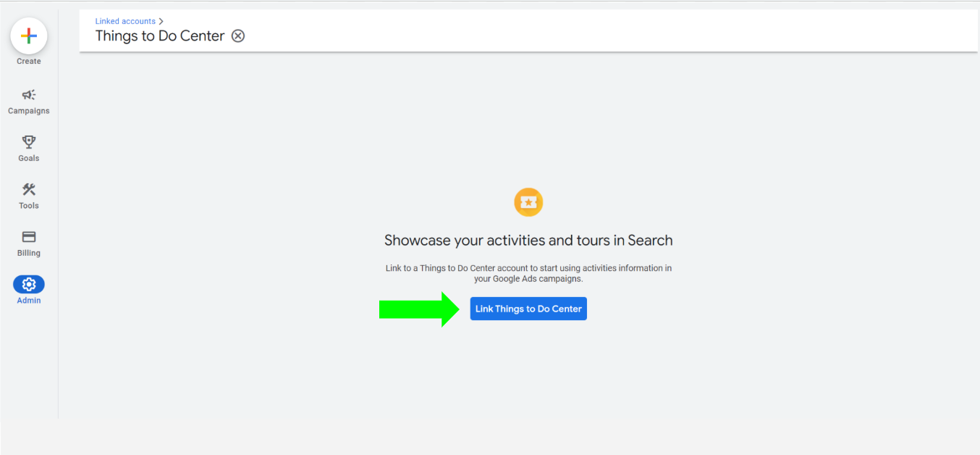The height and width of the screenshot is (455, 980).
Task: Close the Things to Do Center page
Action: pyautogui.click(x=238, y=36)
